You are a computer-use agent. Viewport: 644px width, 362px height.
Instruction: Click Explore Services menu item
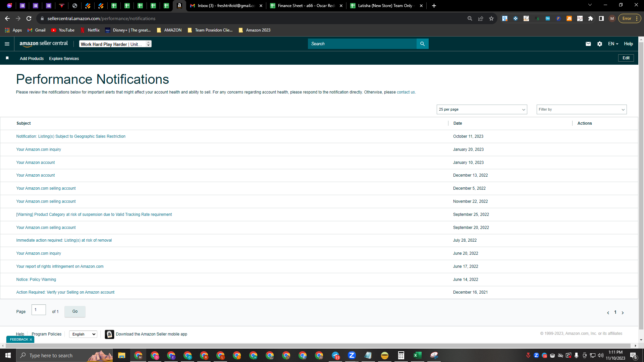click(64, 59)
